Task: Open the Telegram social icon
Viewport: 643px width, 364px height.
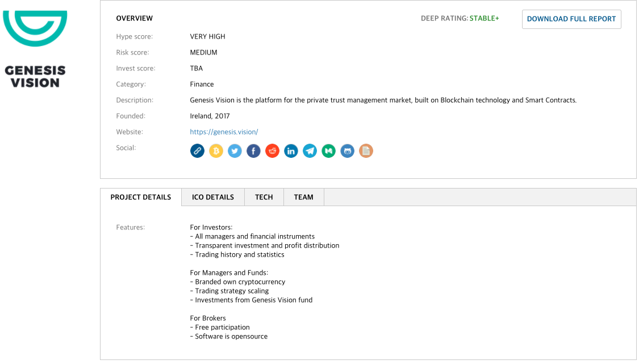Action: pos(310,151)
